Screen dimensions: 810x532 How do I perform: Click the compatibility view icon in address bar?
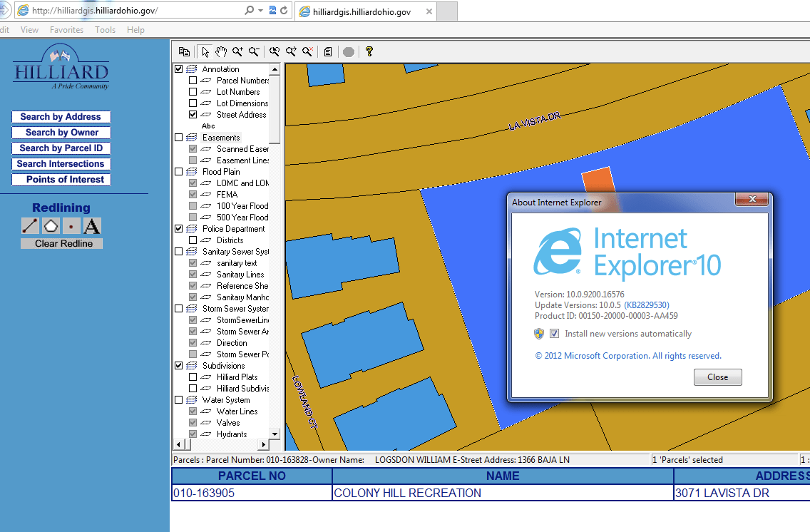(272, 10)
